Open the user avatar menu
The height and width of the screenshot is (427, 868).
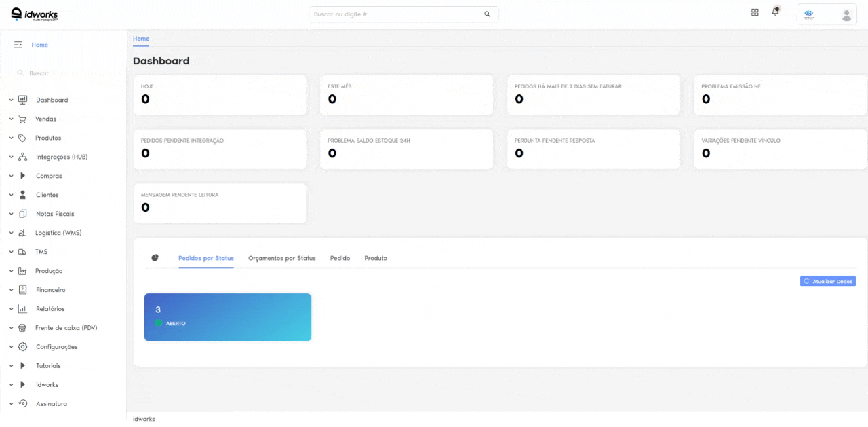point(846,14)
